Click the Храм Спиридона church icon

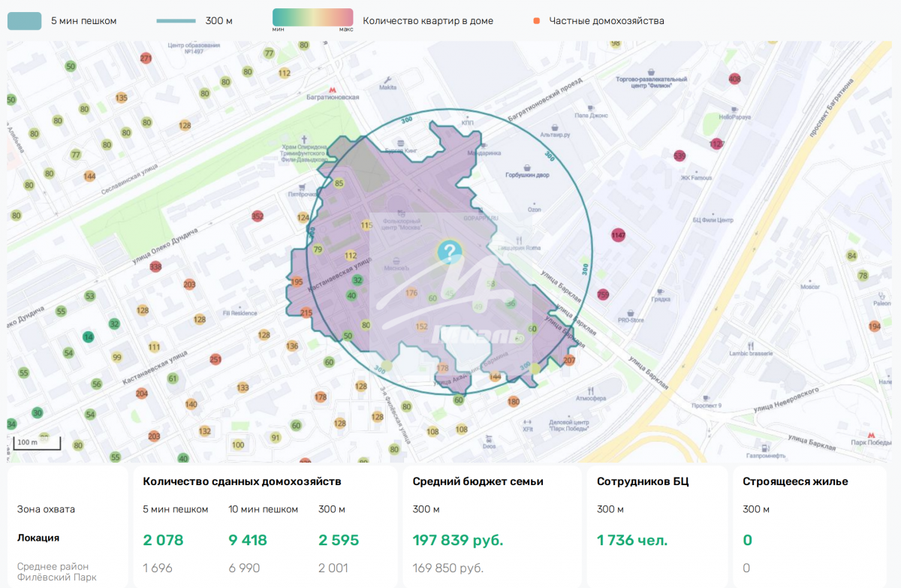tap(304, 139)
